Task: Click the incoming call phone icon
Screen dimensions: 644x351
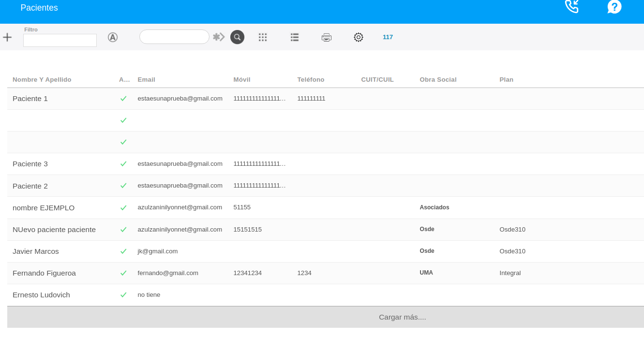Action: pyautogui.click(x=572, y=7)
